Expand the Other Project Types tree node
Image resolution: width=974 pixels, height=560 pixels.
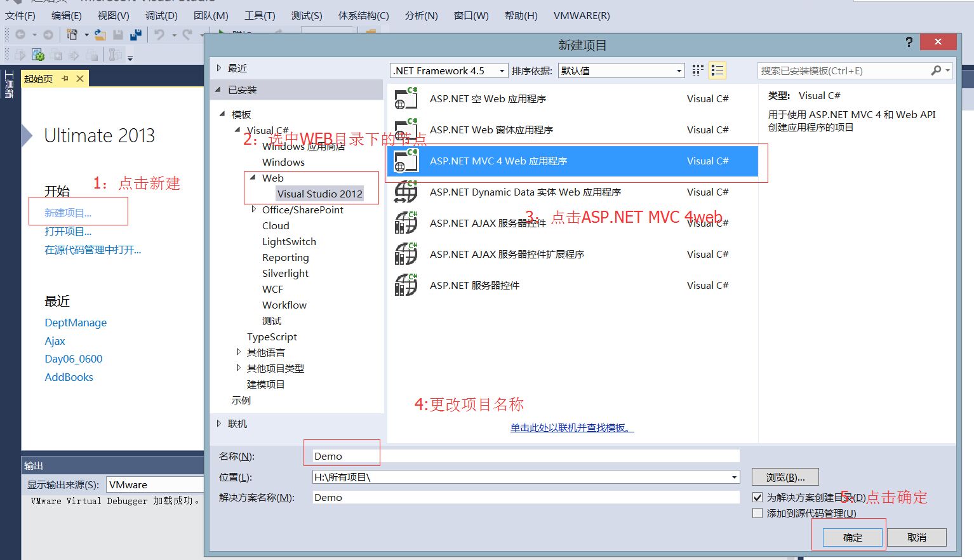[238, 368]
